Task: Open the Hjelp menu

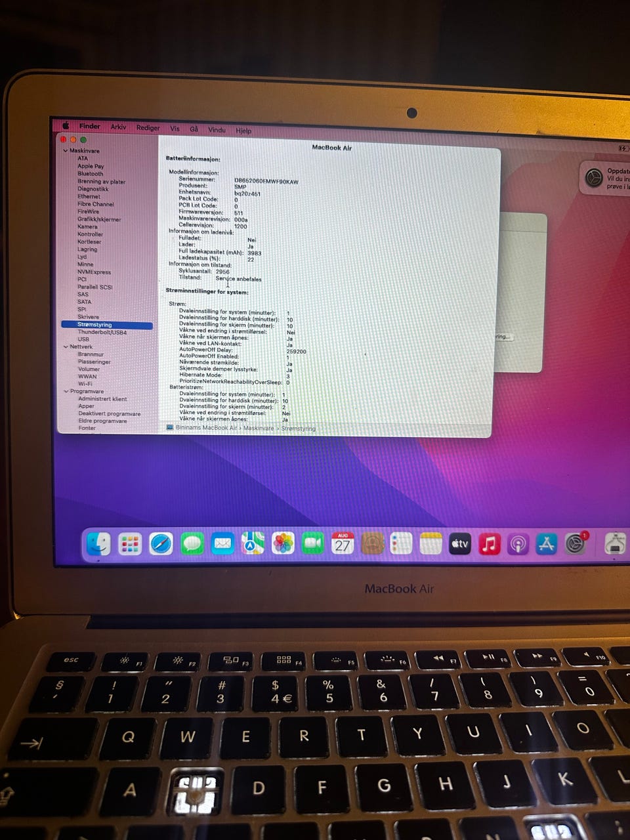Action: pos(243,131)
